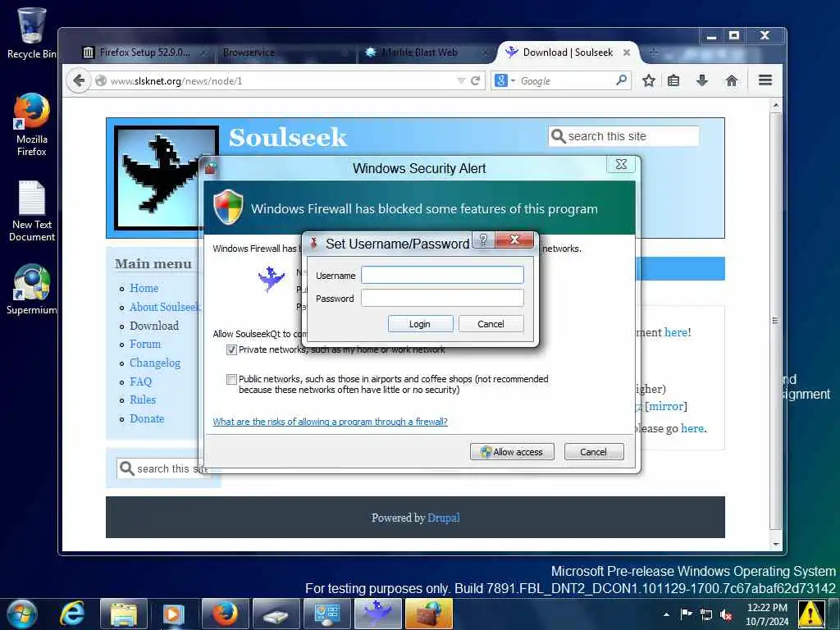Screen dimensions: 840x630
Task: Open the firewall risks help link
Action: coord(330,422)
